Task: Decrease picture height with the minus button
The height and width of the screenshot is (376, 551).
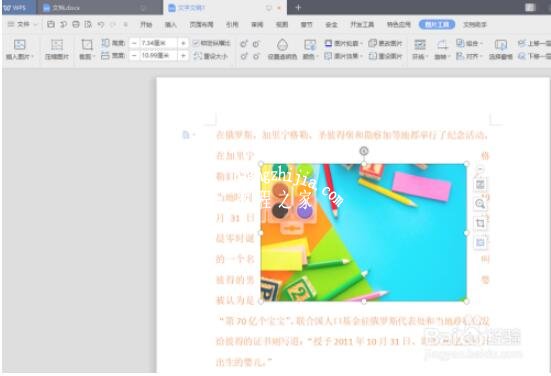Action: tap(134, 43)
